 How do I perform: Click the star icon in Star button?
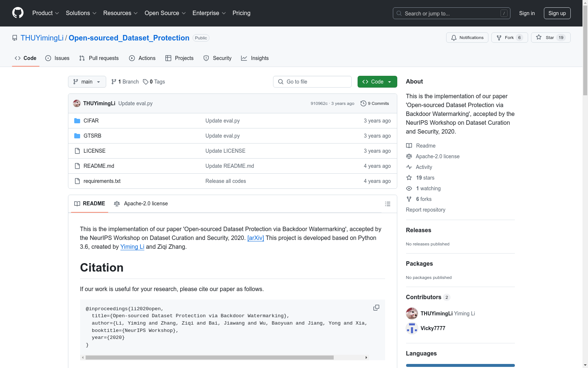pyautogui.click(x=539, y=37)
